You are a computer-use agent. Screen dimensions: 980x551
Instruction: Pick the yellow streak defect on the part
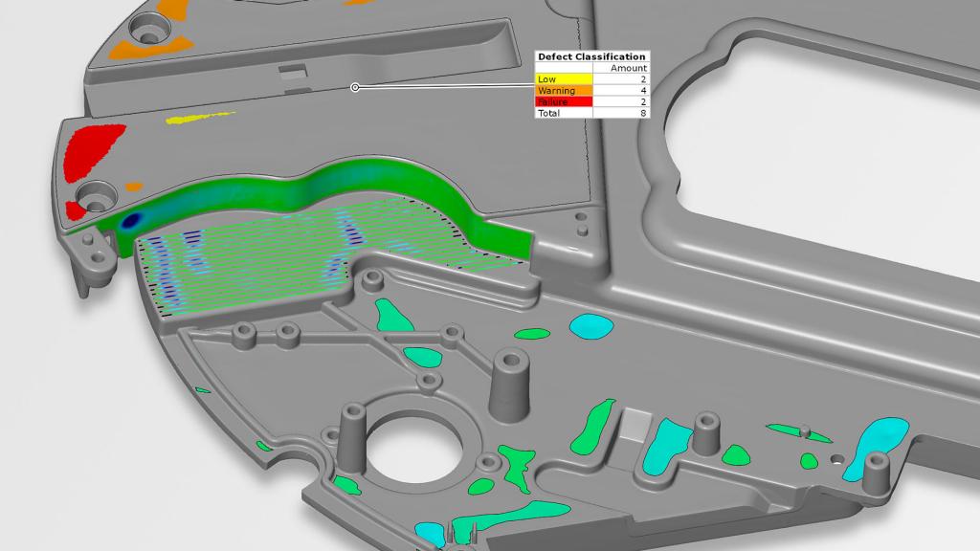pos(201,118)
